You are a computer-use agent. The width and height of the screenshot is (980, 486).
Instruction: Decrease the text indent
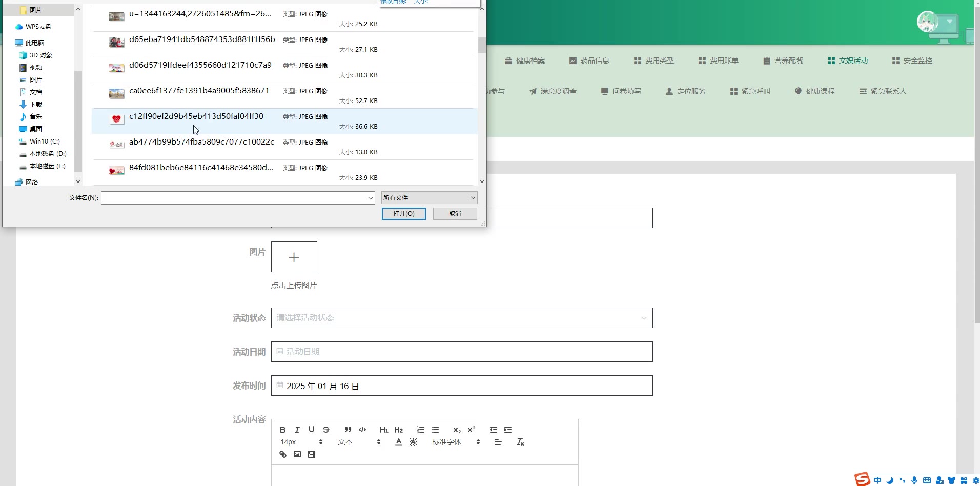click(494, 430)
